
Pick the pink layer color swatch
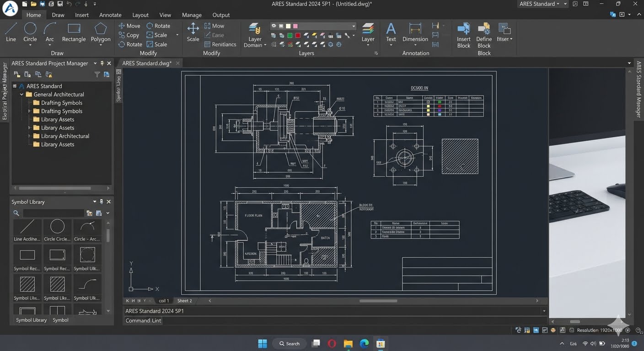(x=295, y=26)
